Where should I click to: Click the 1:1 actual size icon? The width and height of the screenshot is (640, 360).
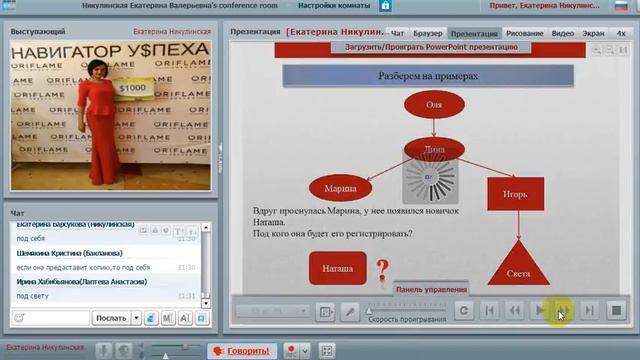623,51
